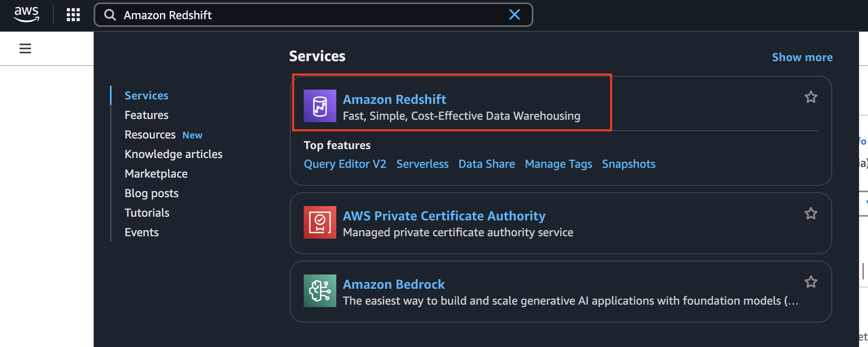Image resolution: width=868 pixels, height=347 pixels.
Task: Open the Amazon Bedrock link
Action: click(x=394, y=284)
